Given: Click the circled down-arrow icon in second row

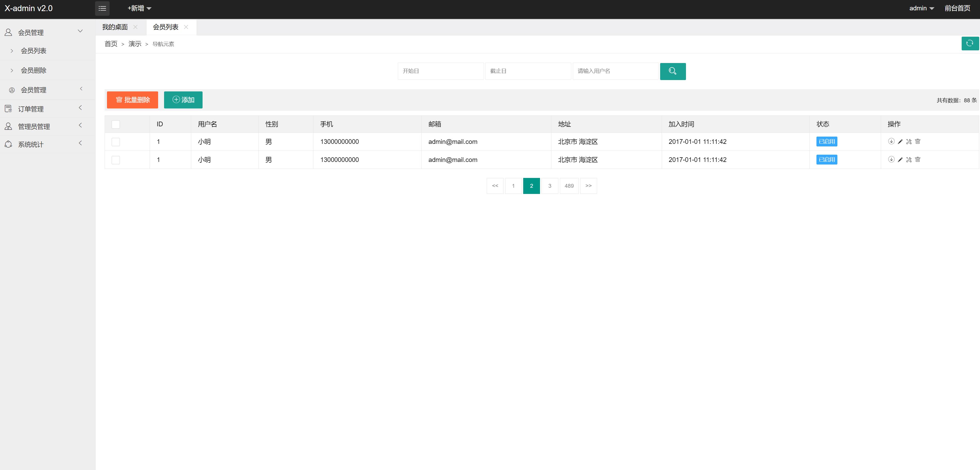Looking at the screenshot, I should pyautogui.click(x=891, y=160).
